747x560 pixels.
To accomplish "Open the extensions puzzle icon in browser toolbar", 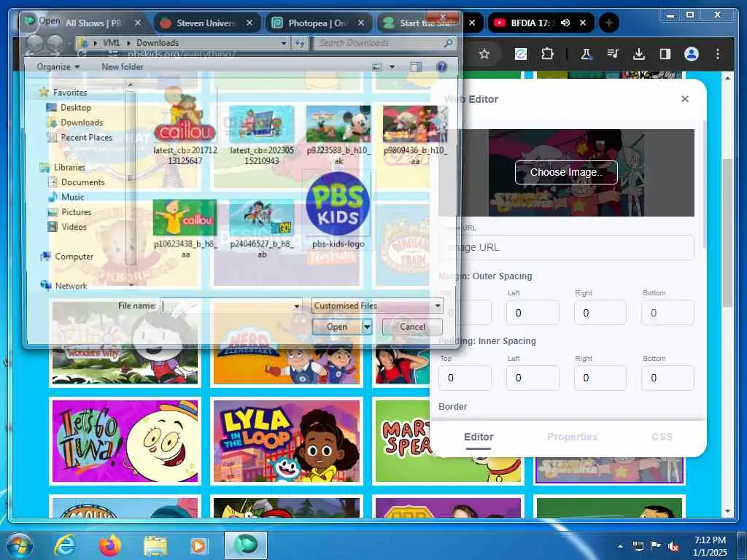I will pyautogui.click(x=547, y=54).
